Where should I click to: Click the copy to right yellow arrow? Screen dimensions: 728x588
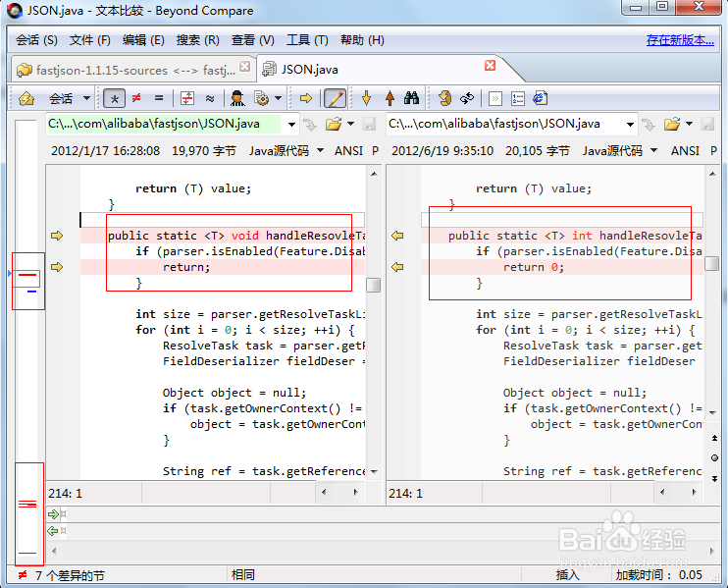[305, 98]
